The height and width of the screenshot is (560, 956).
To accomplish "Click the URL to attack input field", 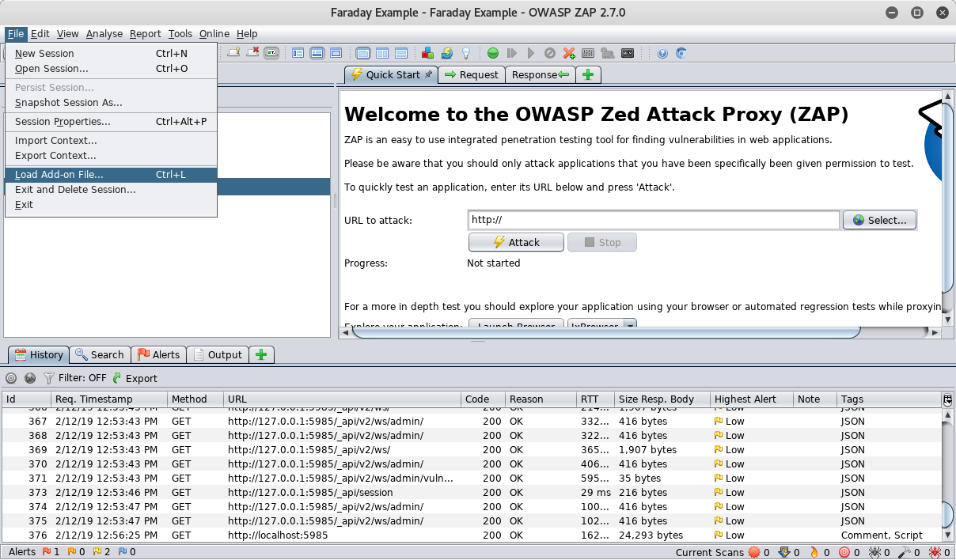I will point(654,220).
